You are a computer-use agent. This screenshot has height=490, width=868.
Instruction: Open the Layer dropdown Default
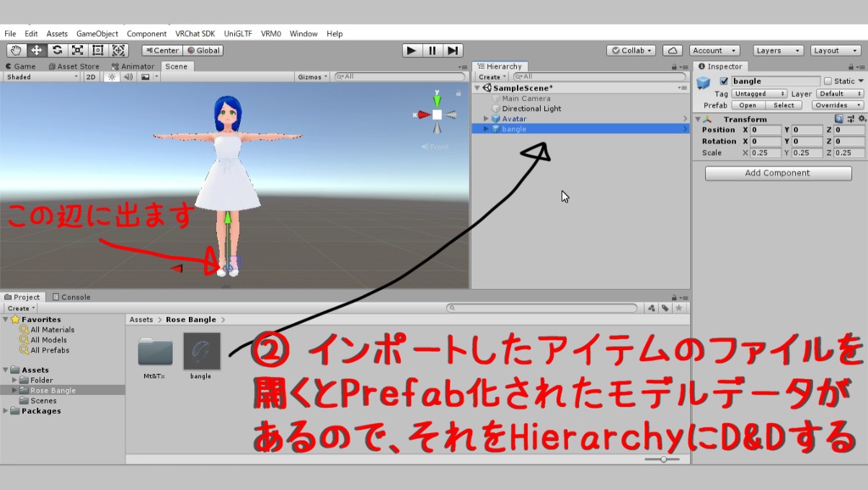point(840,93)
